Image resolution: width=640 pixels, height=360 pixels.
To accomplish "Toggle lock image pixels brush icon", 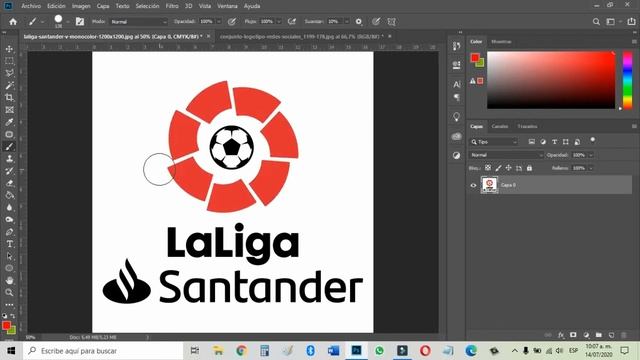I will tap(498, 168).
